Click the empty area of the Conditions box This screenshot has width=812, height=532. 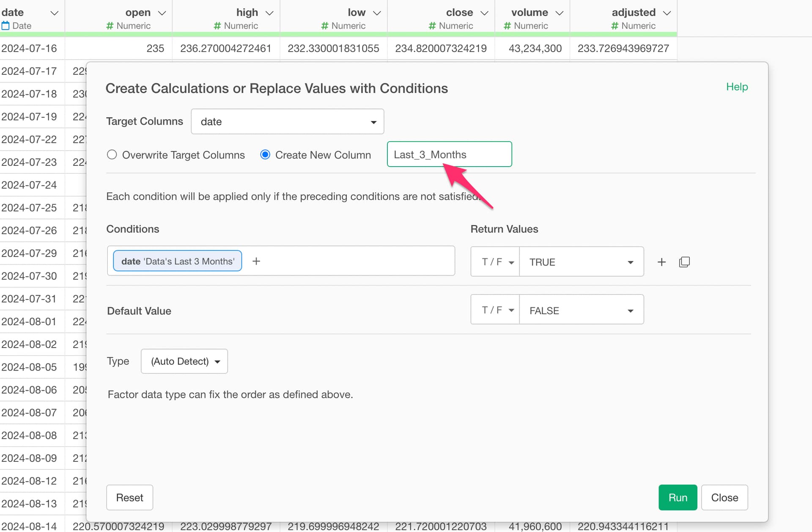pyautogui.click(x=357, y=261)
